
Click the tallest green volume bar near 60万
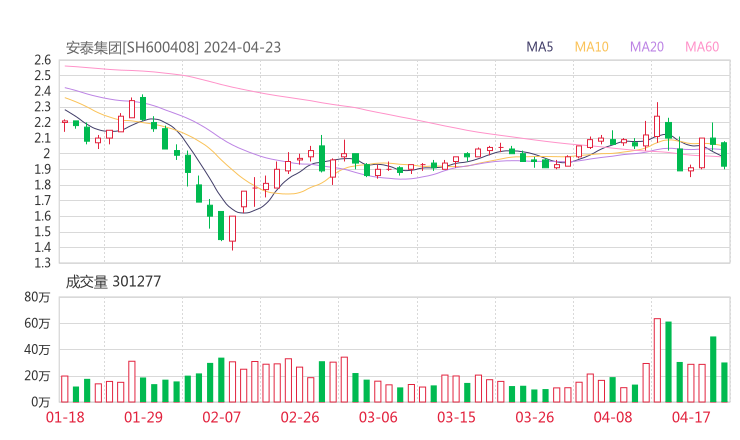[x=668, y=362]
